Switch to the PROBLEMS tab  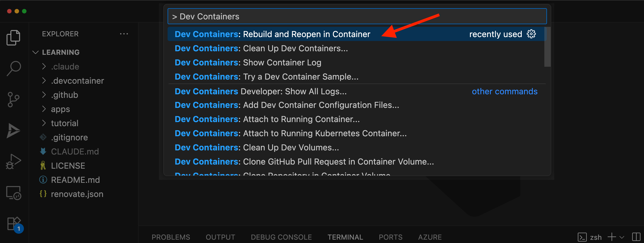(x=171, y=237)
